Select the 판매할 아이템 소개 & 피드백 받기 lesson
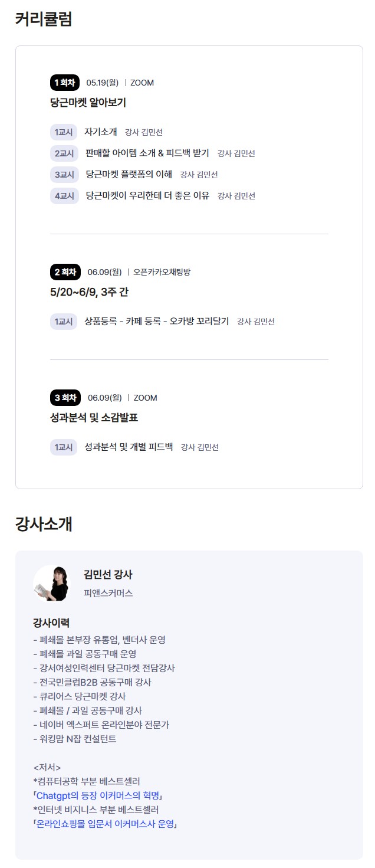This screenshot has height=868, width=375. (x=147, y=153)
